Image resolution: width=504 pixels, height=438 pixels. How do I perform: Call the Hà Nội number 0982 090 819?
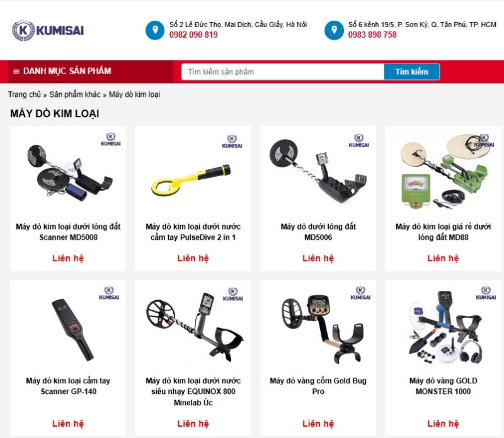point(193,35)
